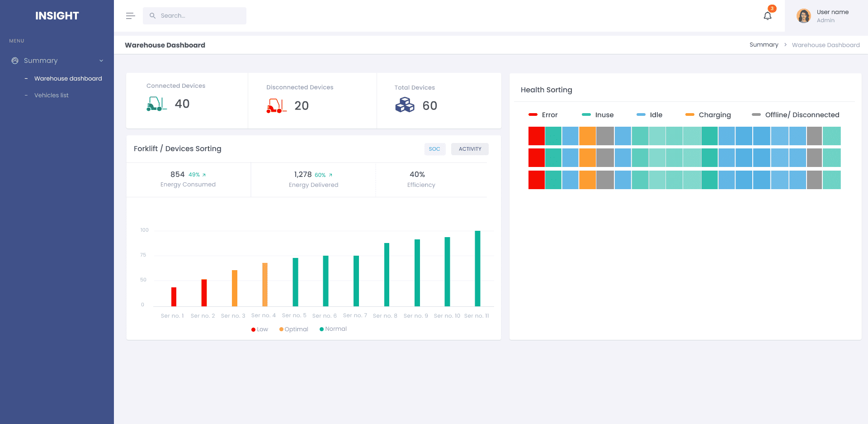Toggle the Normal legend in chart
868x424 pixels.
tap(333, 329)
